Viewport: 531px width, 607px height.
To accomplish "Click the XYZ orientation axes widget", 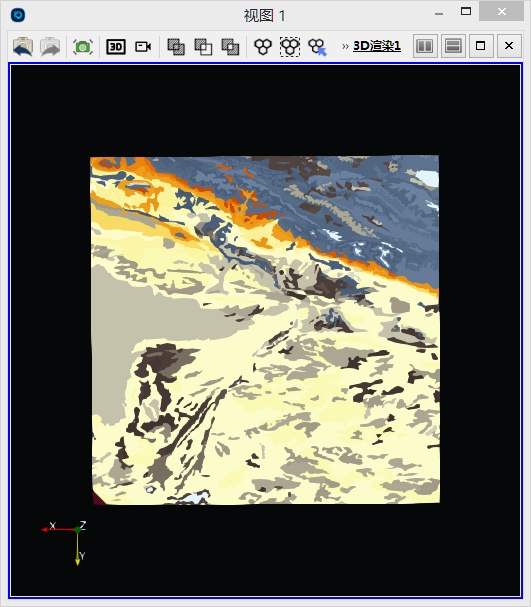I will point(64,543).
